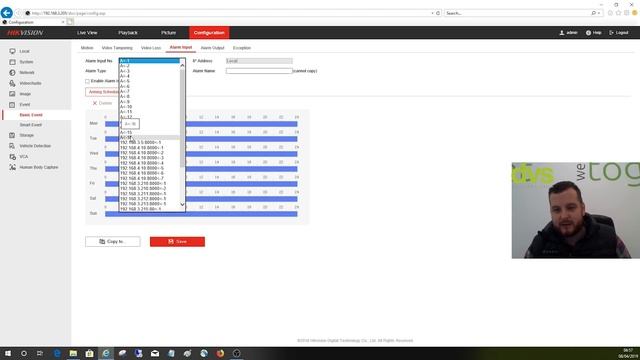Open the Video Tampering tab

117,48
